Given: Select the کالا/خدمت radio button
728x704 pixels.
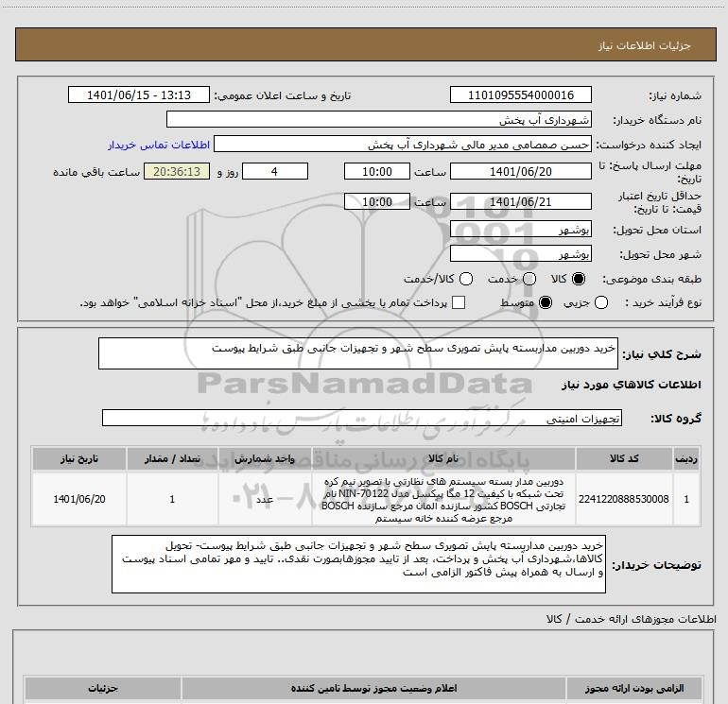Looking at the screenshot, I should point(466,279).
